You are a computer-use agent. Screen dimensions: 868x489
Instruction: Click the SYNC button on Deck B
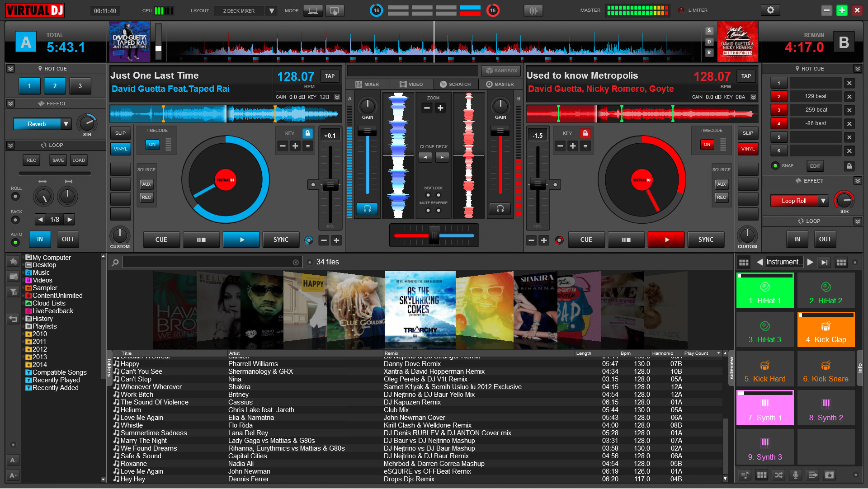[x=707, y=239]
